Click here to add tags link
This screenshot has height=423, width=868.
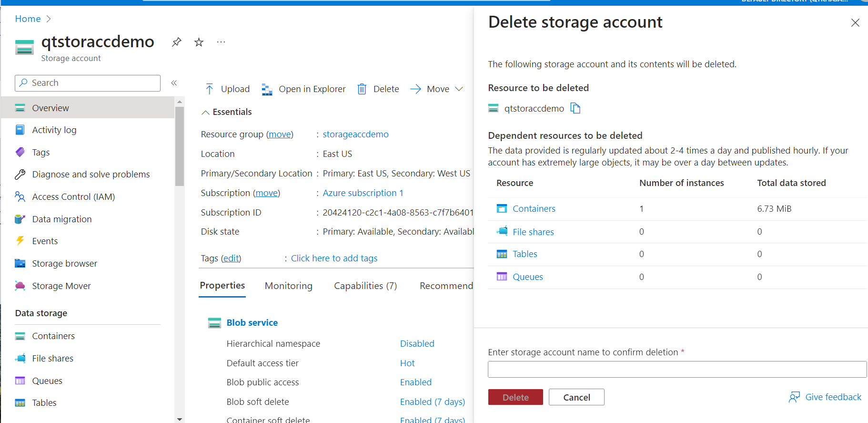tap(334, 258)
